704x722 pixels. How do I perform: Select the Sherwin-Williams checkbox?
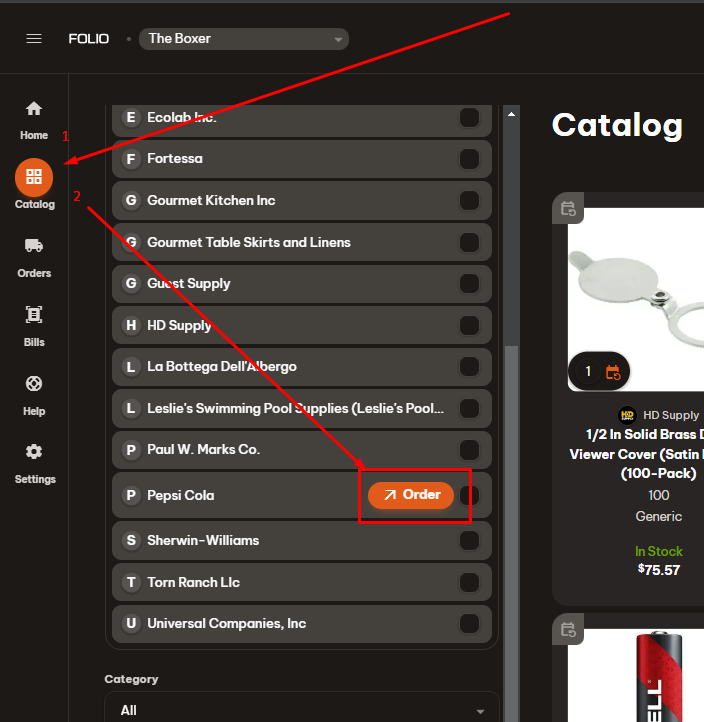468,540
